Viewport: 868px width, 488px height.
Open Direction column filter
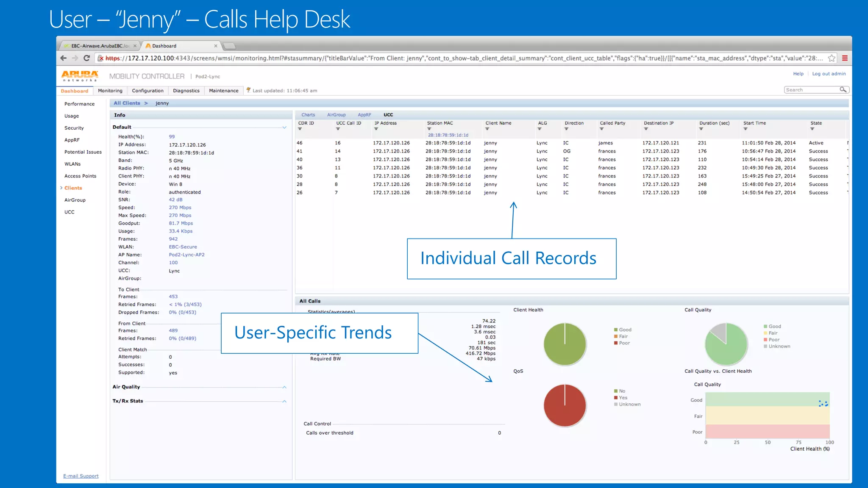566,129
